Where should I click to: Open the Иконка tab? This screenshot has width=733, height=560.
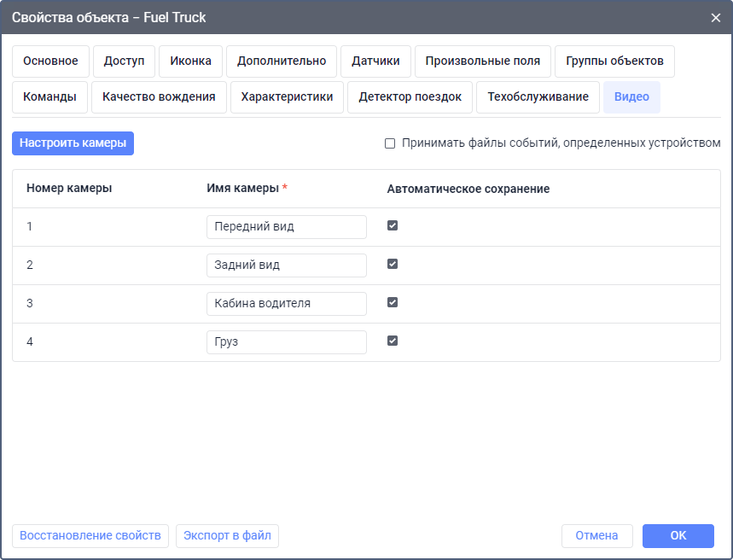pyautogui.click(x=190, y=61)
